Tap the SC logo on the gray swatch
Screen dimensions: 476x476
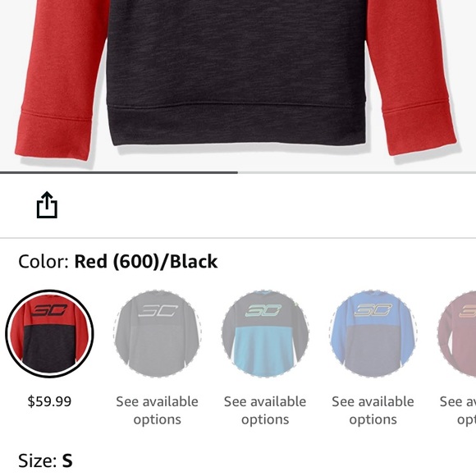tap(158, 311)
